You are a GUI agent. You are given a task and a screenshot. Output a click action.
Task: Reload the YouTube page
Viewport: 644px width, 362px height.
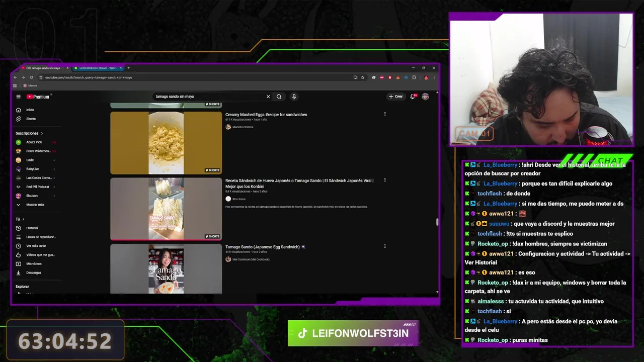[x=31, y=77]
